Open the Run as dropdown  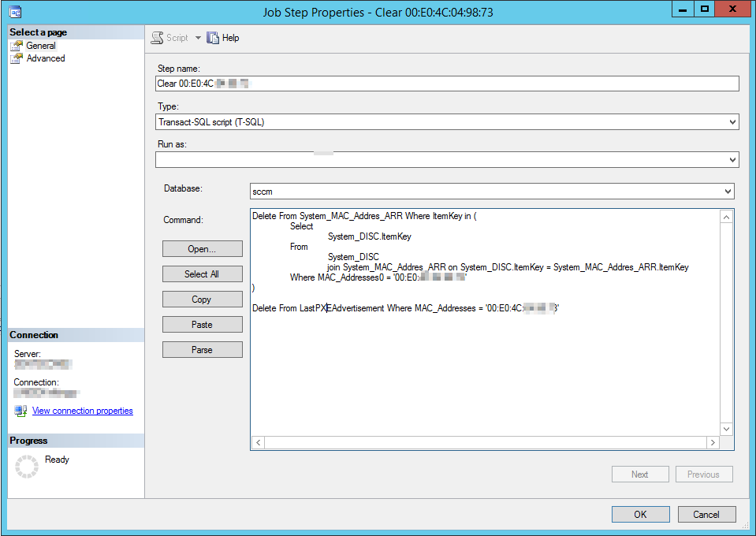(732, 159)
